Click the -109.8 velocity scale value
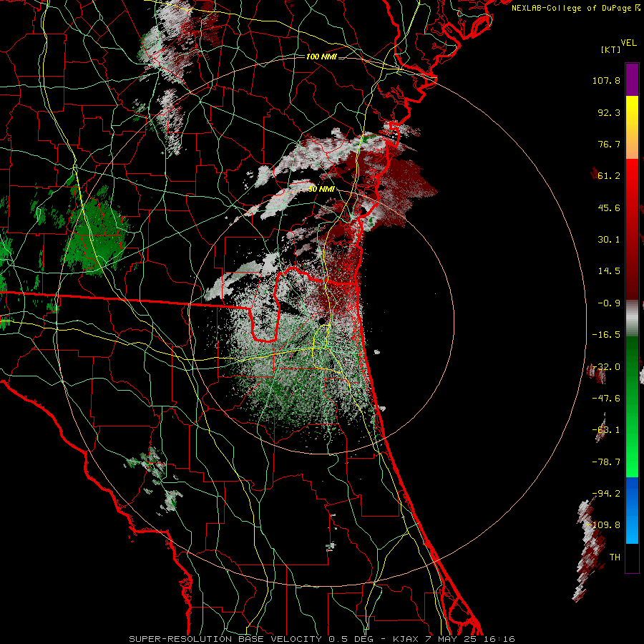 [603, 525]
